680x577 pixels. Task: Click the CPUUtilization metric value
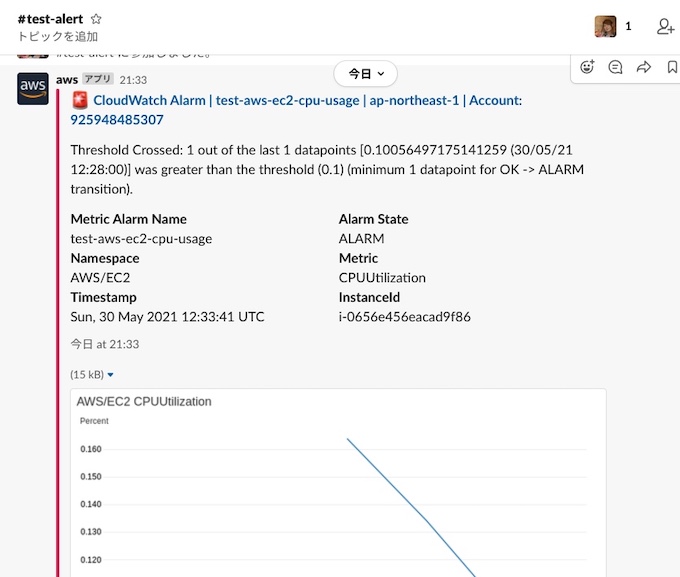(382, 278)
